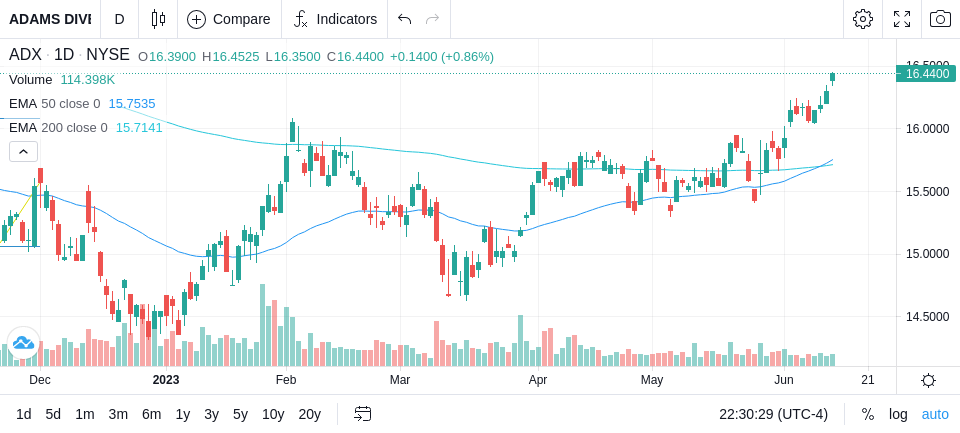Click the Feb label on time axis

coord(286,380)
